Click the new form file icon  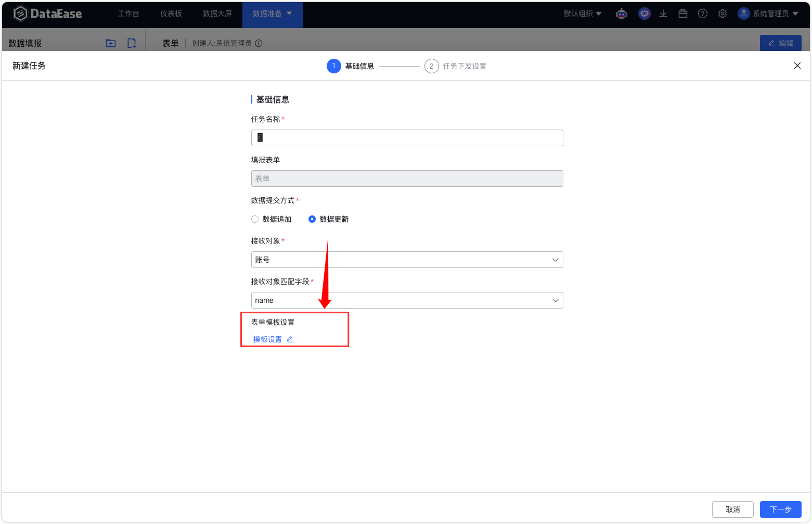[x=132, y=43]
